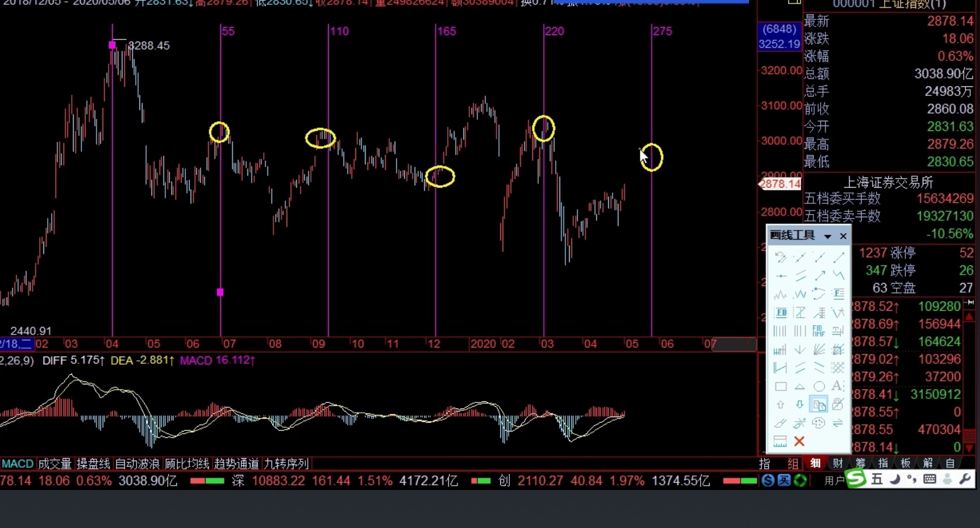Click the DEA -2.881 indicator value
The height and width of the screenshot is (528, 980).
coord(142,360)
